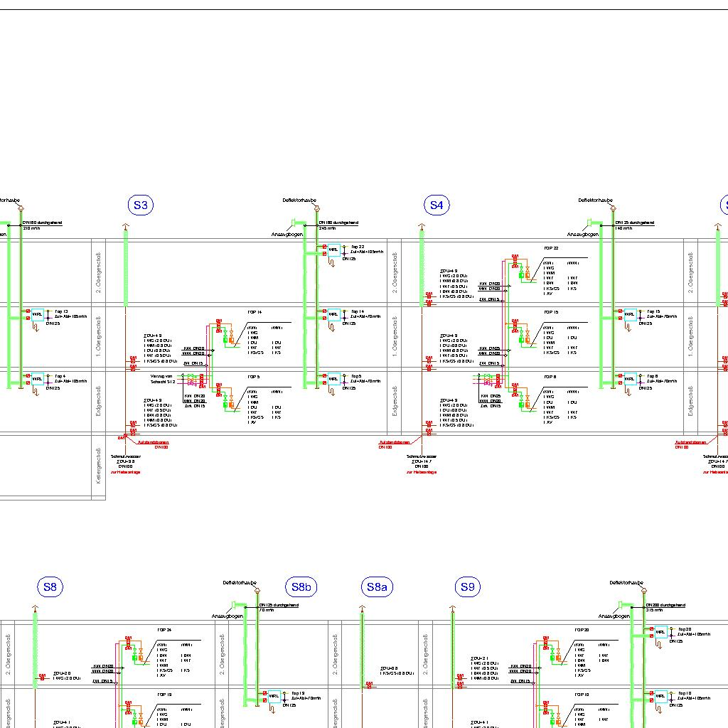Click the S8 shaft marker bubble
Image resolution: width=728 pixels, height=728 pixels.
(x=49, y=587)
